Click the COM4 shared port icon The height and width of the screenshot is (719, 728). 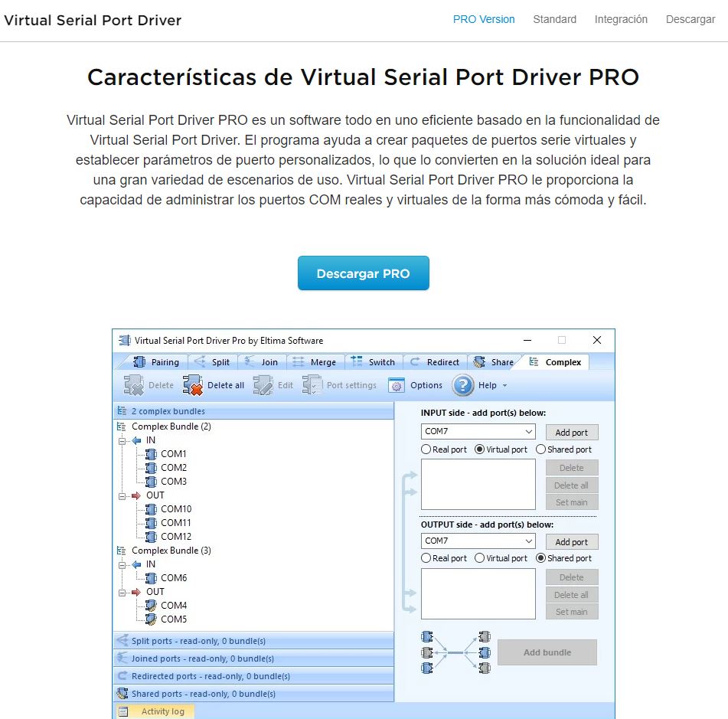click(151, 605)
